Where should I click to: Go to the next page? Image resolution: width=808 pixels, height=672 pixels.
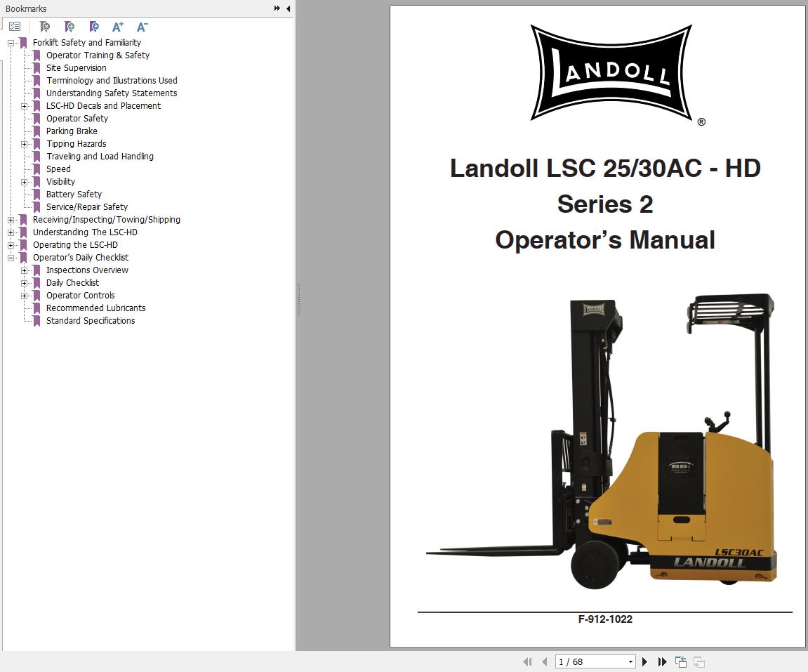coord(644,661)
